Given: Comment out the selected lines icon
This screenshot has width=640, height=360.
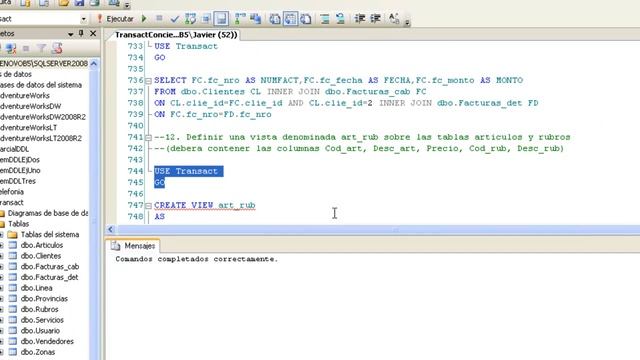Looking at the screenshot, I should tap(325, 19).
